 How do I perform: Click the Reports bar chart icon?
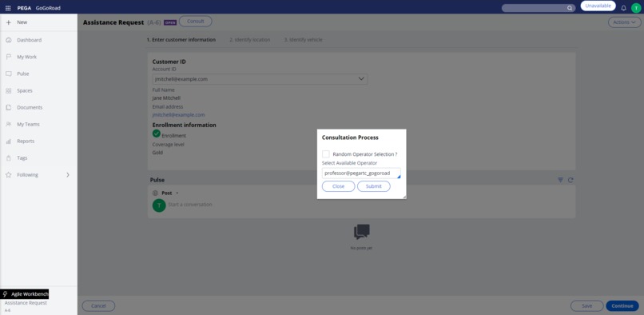9,142
